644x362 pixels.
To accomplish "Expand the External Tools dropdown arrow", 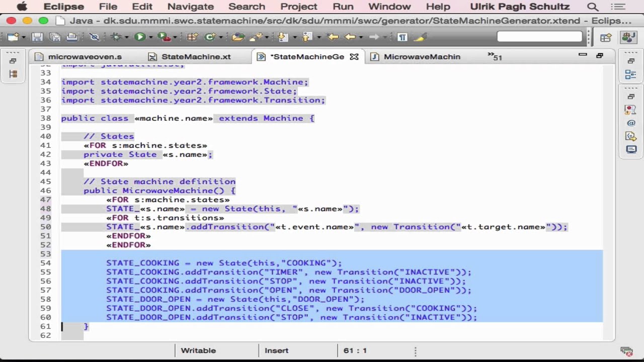I will coord(175,37).
